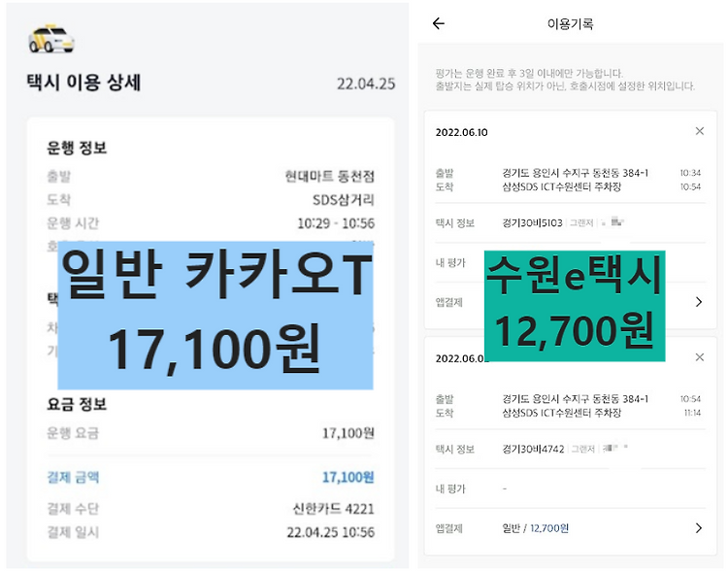Click payment timestamp 22.04.25 10:56

pyautogui.click(x=331, y=532)
